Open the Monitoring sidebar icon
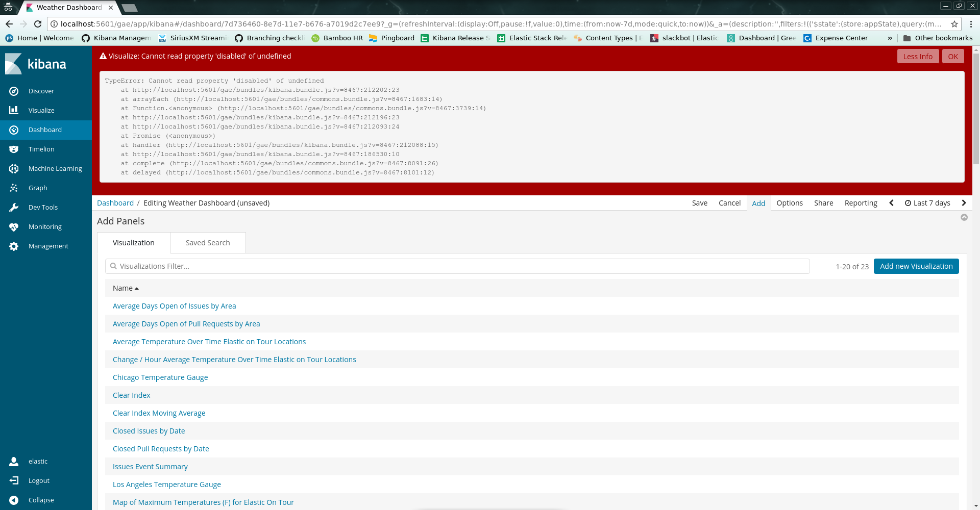980x510 pixels. 44,226
